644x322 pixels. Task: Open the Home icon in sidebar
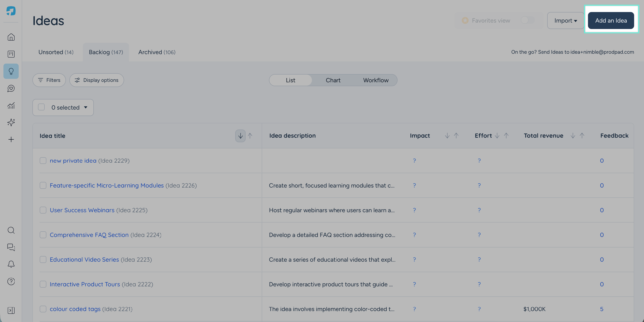click(x=11, y=37)
